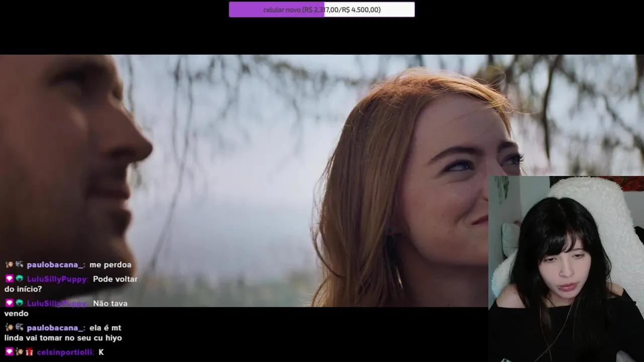
Task: Click the streamer webcam overlay
Action: [x=566, y=269]
